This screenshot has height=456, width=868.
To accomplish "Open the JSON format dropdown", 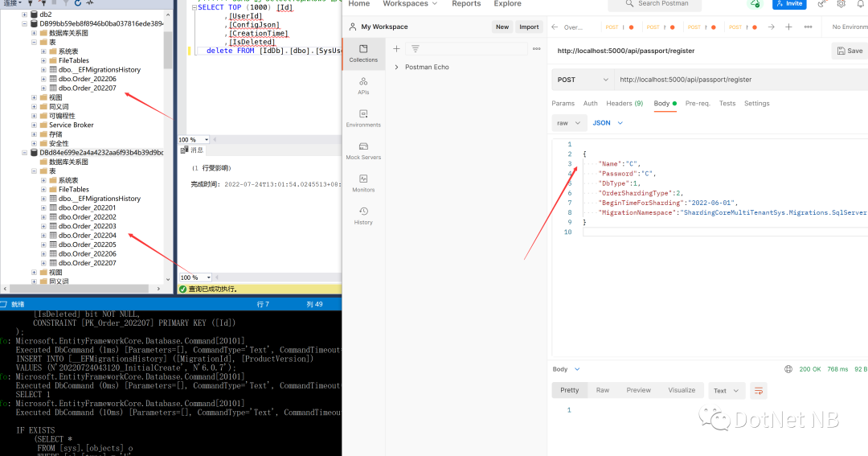I will tap(608, 123).
